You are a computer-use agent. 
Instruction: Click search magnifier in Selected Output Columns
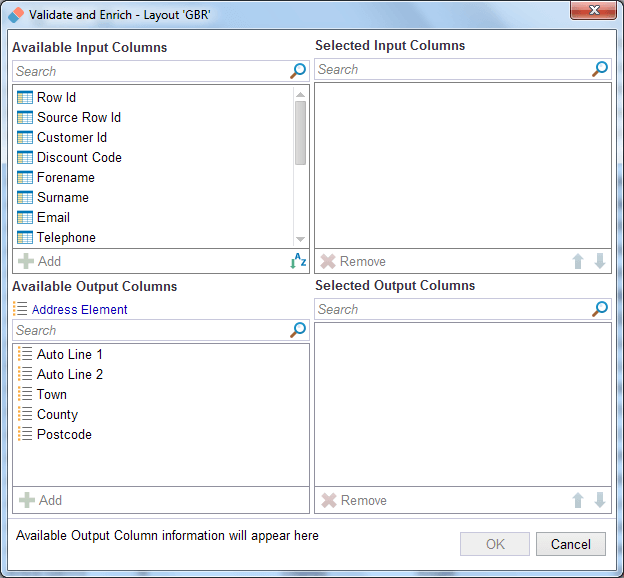pos(600,309)
